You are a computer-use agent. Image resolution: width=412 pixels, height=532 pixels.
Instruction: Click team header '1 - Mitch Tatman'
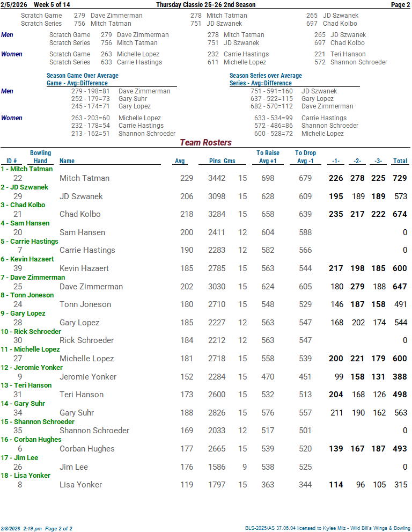click(27, 169)
